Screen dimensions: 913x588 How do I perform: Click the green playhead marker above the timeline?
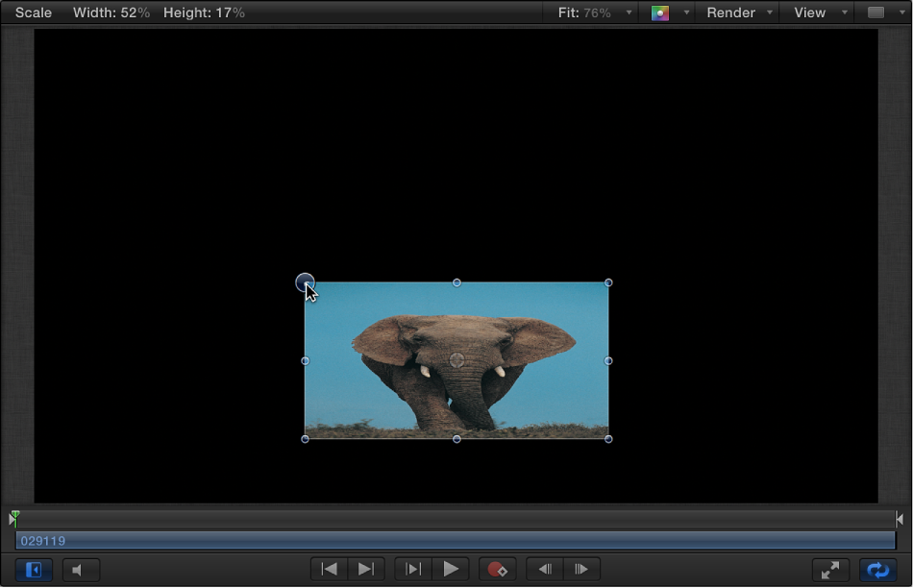[x=12, y=518]
